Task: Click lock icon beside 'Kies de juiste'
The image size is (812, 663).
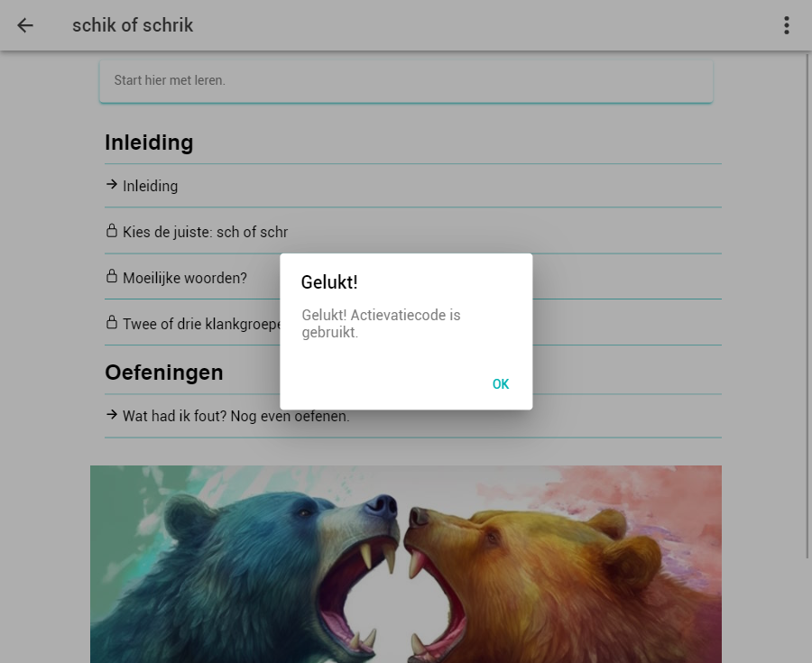Action: coord(112,231)
